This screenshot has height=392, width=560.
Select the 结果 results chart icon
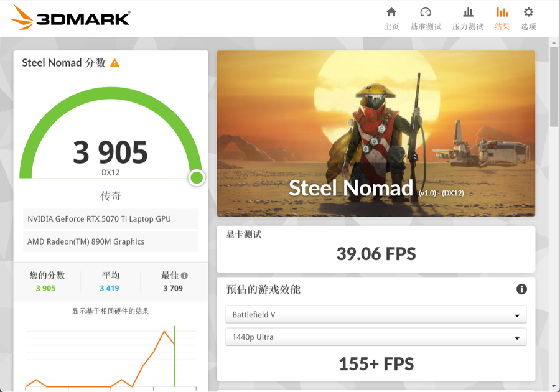[x=502, y=12]
